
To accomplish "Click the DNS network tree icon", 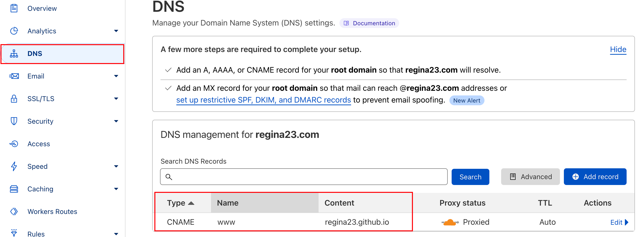I will point(14,53).
